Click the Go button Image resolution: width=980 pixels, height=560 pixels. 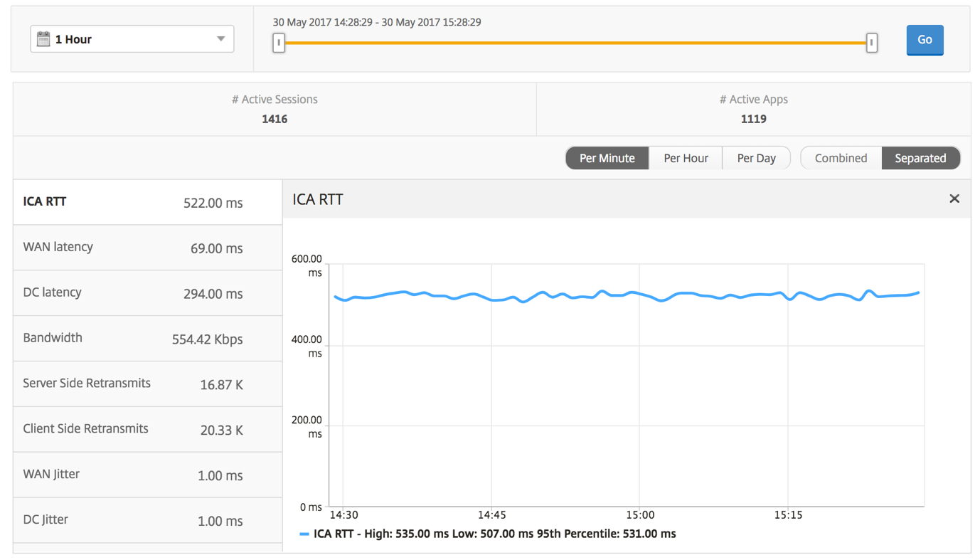pyautogui.click(x=925, y=40)
